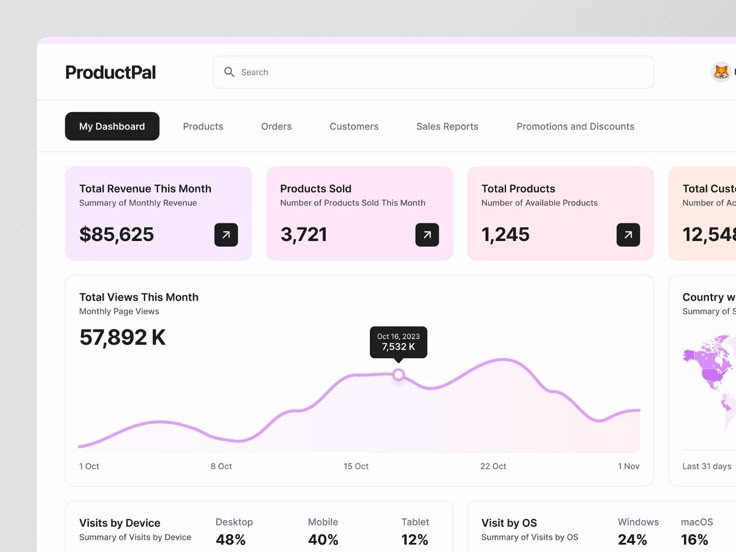Select the My Dashboard tab
This screenshot has height=552, width=736.
point(112,126)
